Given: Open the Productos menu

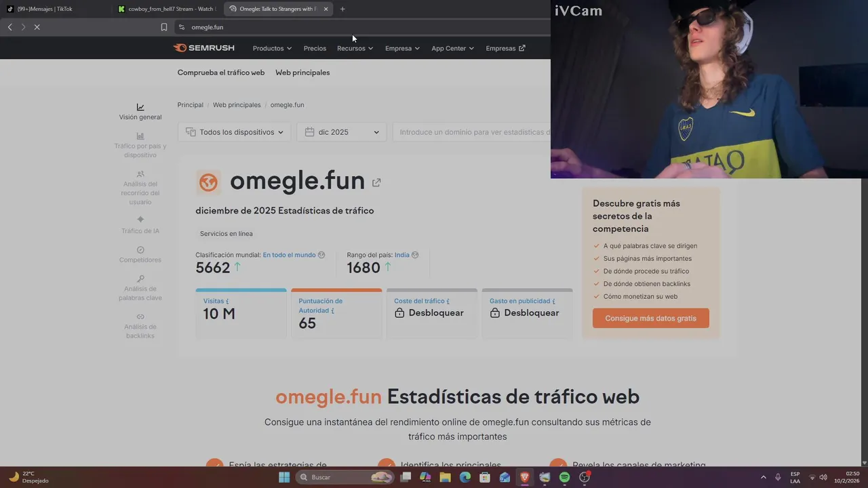Looking at the screenshot, I should [x=272, y=48].
